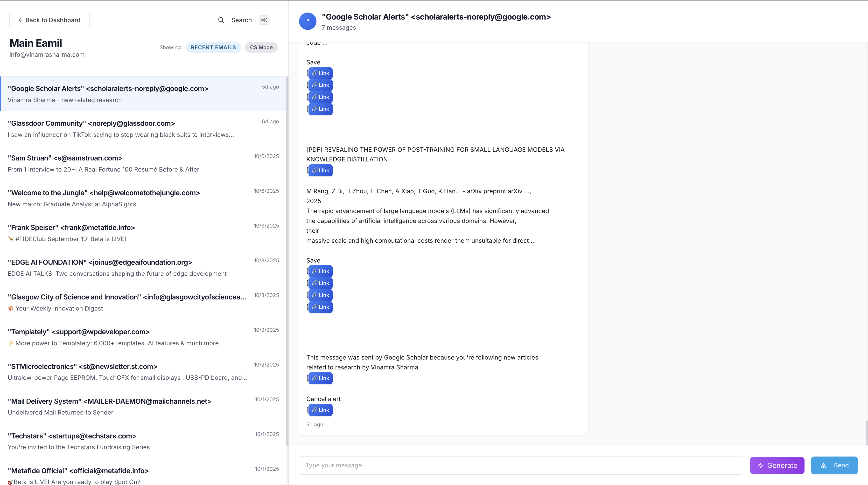Viewport: 868px width, 485px height.
Task: Click the search magnifier icon
Action: [221, 20]
